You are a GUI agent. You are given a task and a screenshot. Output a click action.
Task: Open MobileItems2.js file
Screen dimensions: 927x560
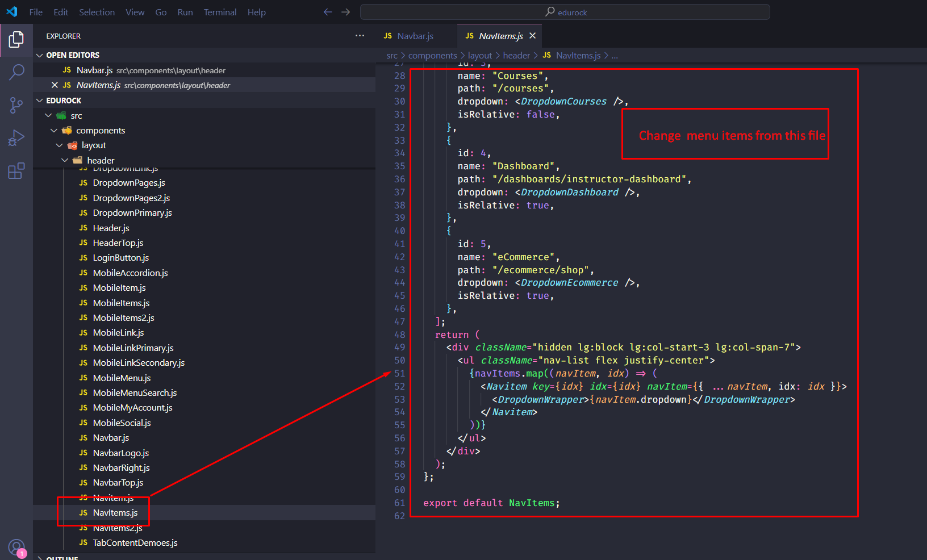click(x=204, y=317)
